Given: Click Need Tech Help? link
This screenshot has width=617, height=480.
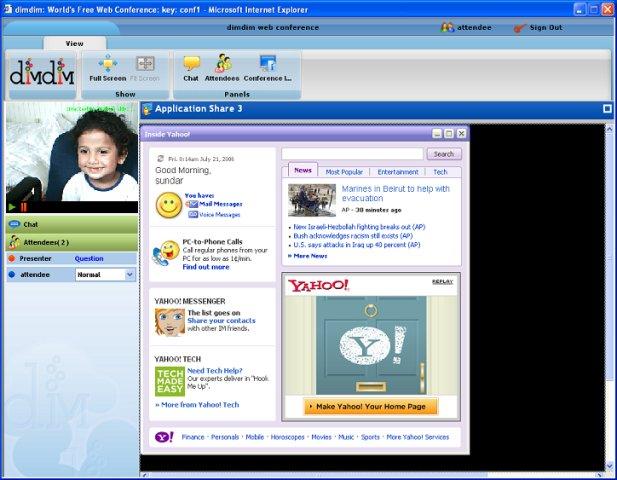Looking at the screenshot, I should (214, 371).
